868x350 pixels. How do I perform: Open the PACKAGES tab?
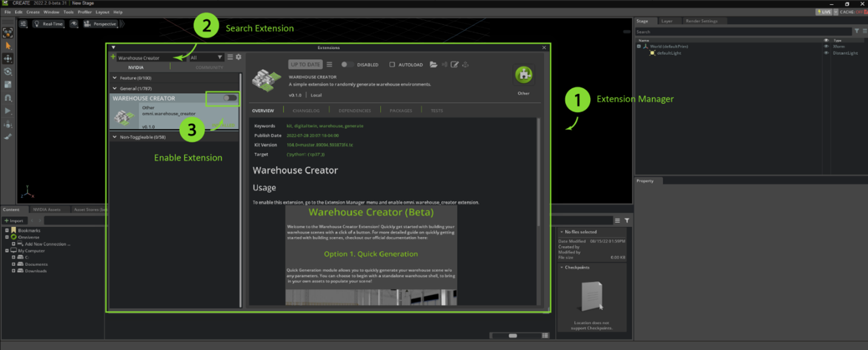[x=401, y=110]
